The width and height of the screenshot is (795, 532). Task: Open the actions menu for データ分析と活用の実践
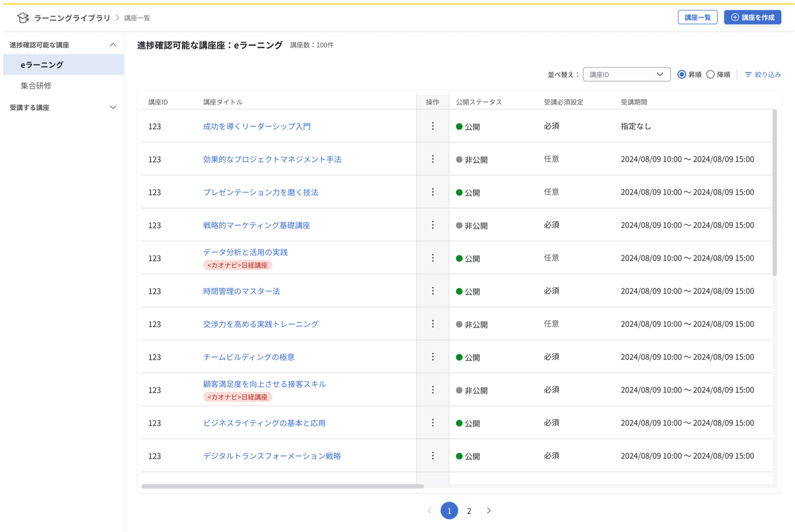click(433, 257)
